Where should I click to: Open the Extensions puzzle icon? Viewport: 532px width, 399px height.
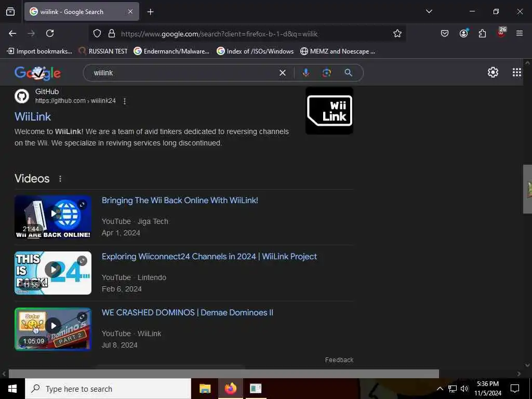pos(482,33)
